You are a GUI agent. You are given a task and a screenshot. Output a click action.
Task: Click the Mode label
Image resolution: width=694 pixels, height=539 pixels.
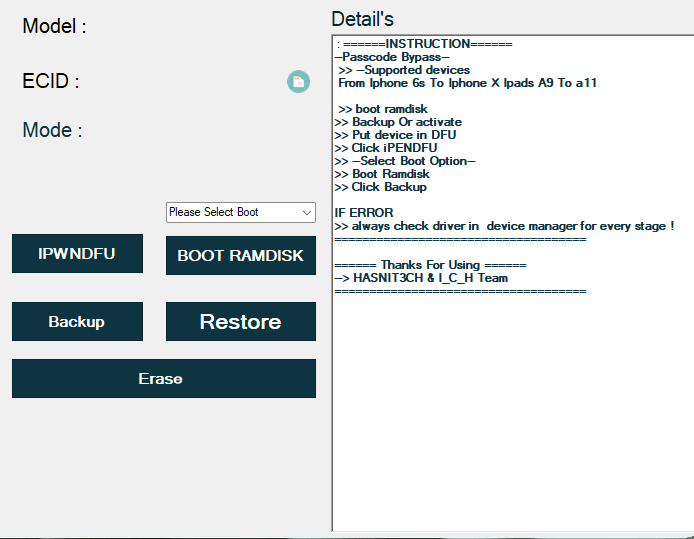tap(52, 130)
